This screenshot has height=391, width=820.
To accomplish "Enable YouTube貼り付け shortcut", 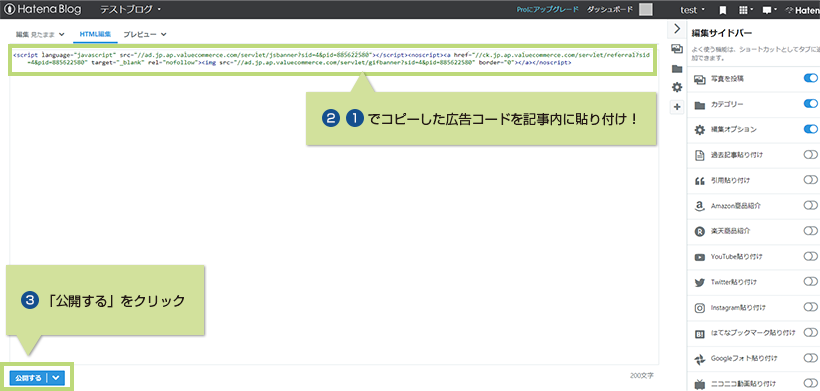I will tap(811, 256).
